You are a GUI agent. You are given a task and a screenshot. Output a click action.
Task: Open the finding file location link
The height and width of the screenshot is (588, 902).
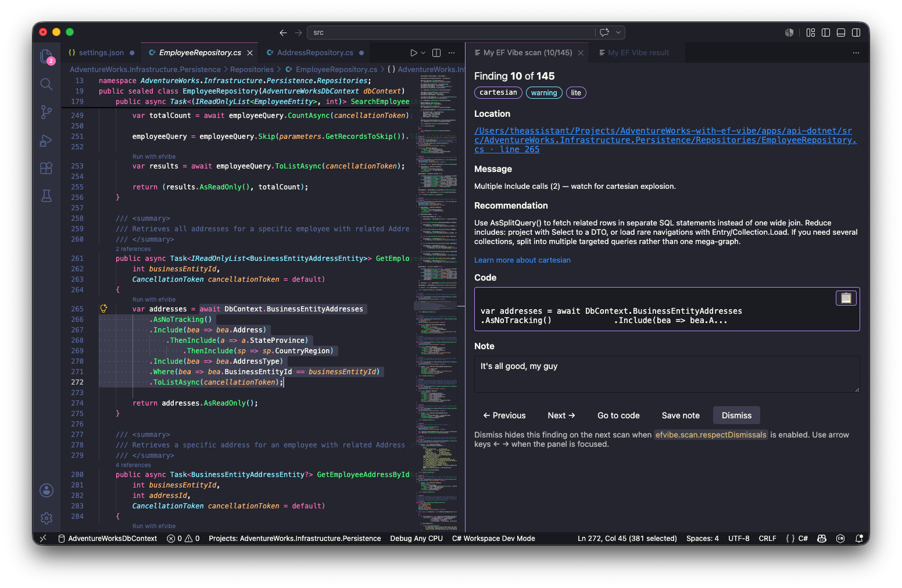665,140
